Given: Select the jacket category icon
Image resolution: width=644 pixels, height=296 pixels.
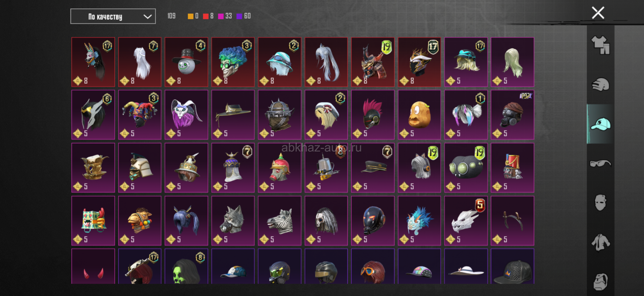Looking at the screenshot, I should click(x=600, y=242).
